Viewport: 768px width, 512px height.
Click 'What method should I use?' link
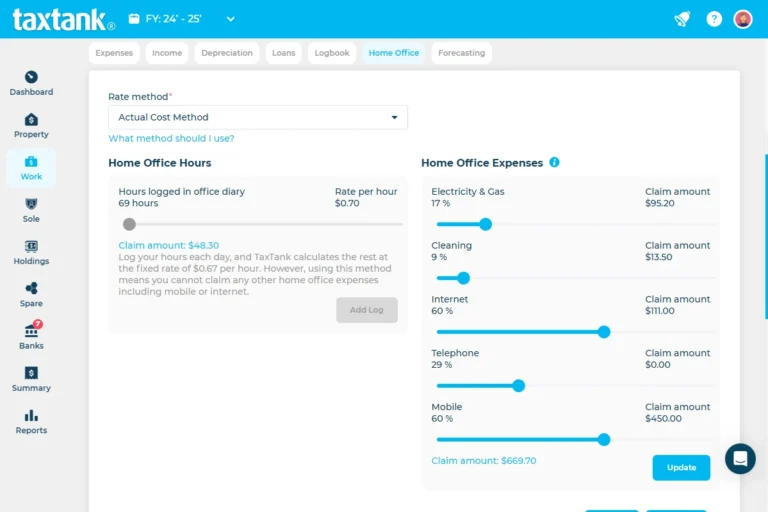pyautogui.click(x=171, y=138)
